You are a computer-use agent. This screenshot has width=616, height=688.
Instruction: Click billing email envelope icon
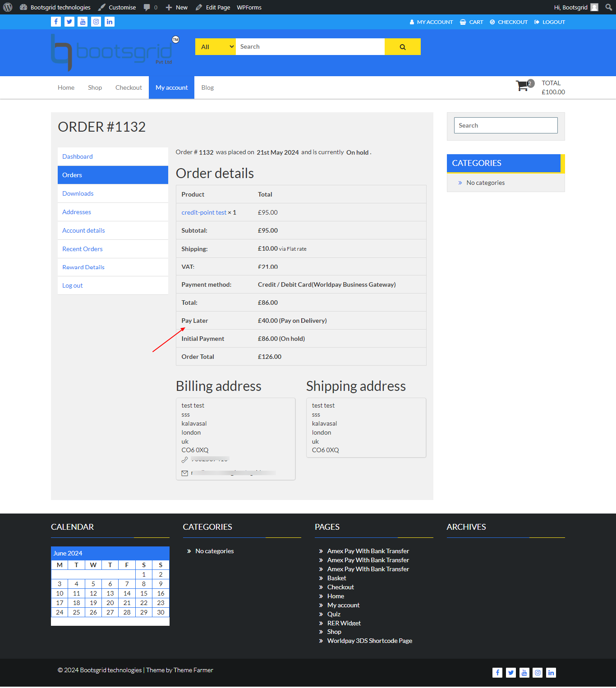[184, 473]
